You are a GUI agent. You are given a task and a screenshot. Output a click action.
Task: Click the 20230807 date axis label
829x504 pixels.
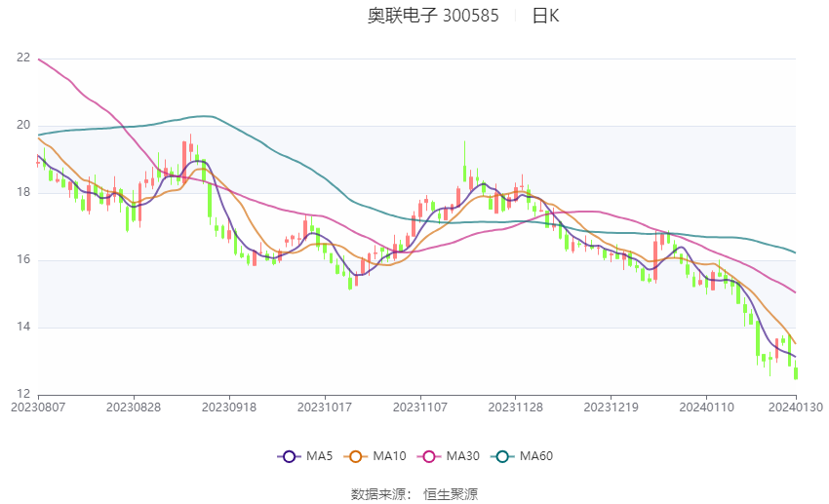(x=38, y=407)
